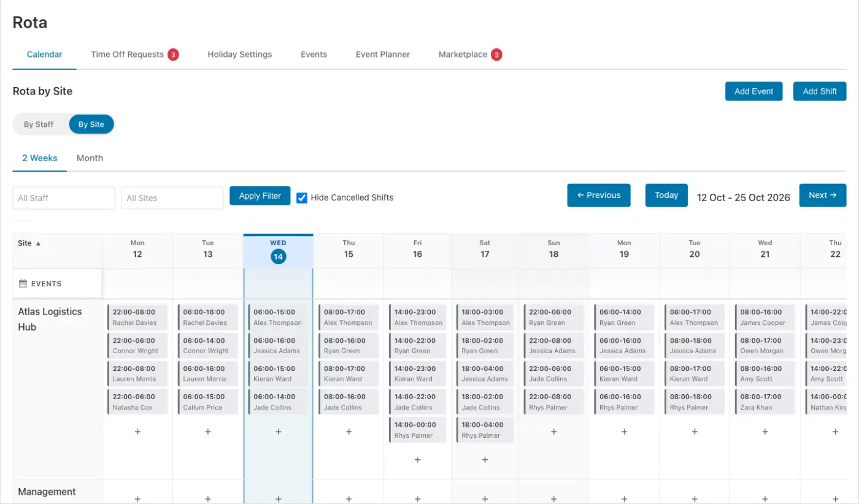859x504 pixels.
Task: Click the Add Shift button
Action: pos(820,91)
